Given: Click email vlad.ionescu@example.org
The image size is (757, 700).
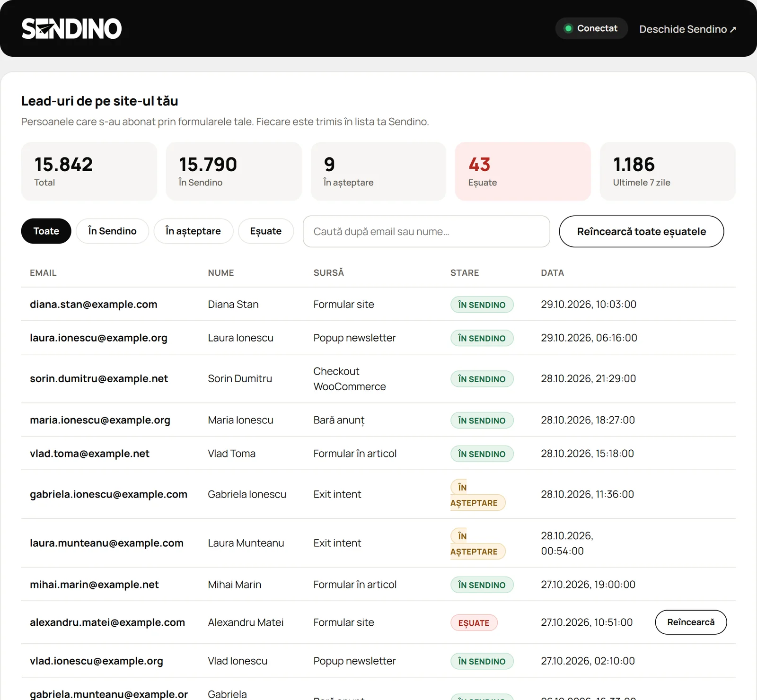Looking at the screenshot, I should pos(97,661).
